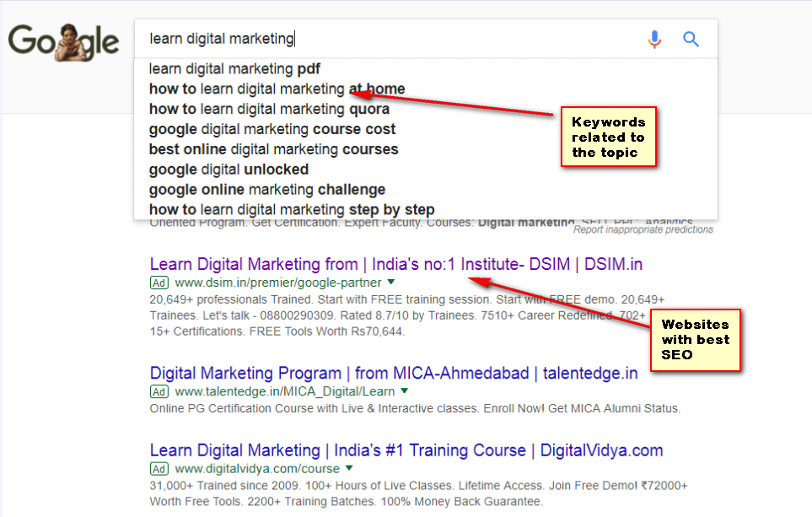Click the Google doodle logo
Image resolution: width=812 pixels, height=517 pixels.
[x=63, y=41]
